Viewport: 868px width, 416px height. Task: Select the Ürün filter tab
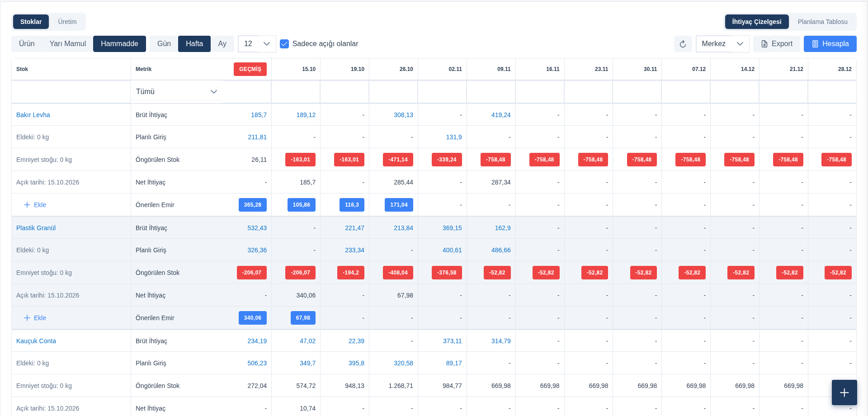pyautogui.click(x=27, y=44)
